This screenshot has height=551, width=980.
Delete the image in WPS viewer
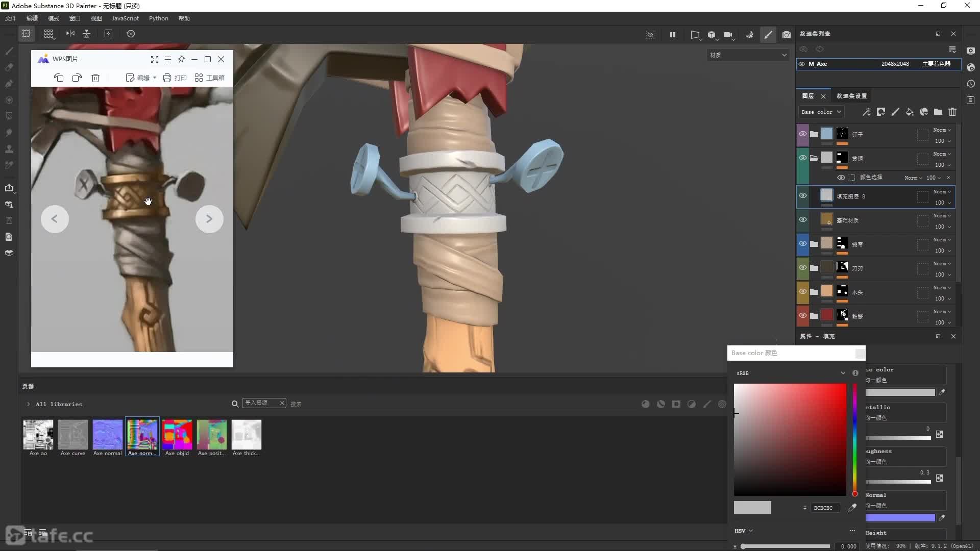coord(95,78)
